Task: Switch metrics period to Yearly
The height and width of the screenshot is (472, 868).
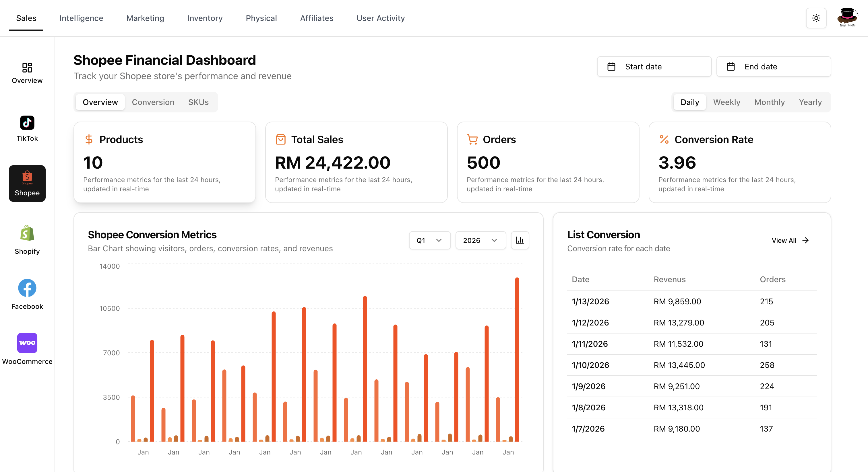Action: click(810, 102)
